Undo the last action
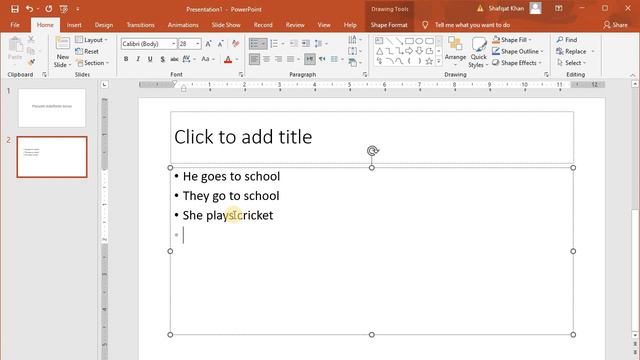This screenshot has width=640, height=360. [x=29, y=9]
